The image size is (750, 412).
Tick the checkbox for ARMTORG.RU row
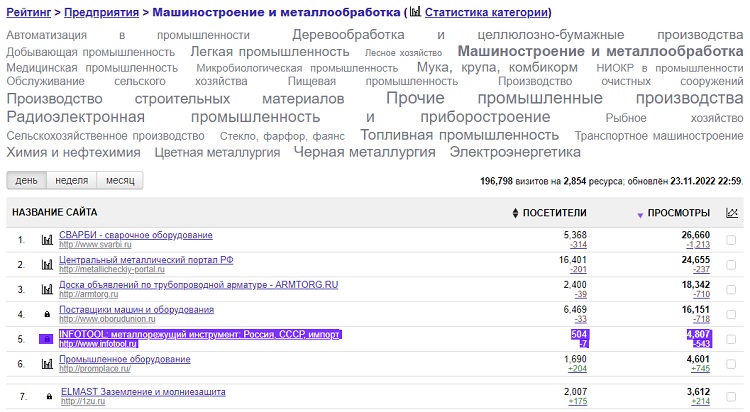coord(731,290)
